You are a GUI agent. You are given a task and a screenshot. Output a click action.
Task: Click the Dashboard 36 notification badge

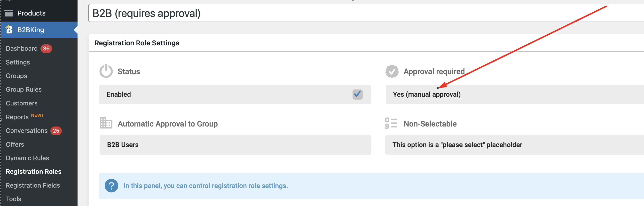pos(46,48)
